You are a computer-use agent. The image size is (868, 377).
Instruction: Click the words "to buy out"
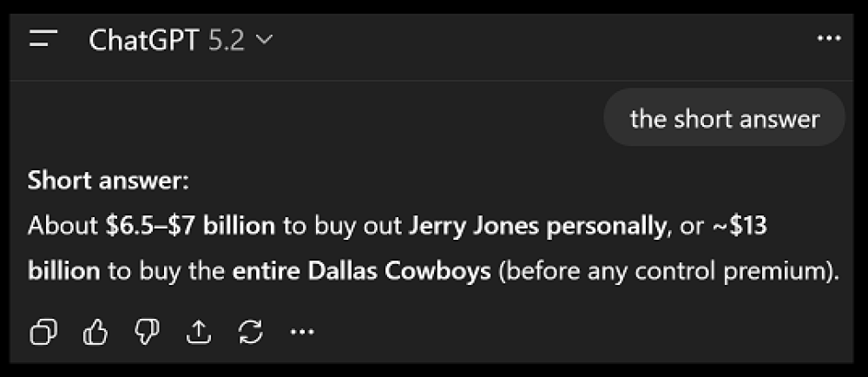click(342, 227)
